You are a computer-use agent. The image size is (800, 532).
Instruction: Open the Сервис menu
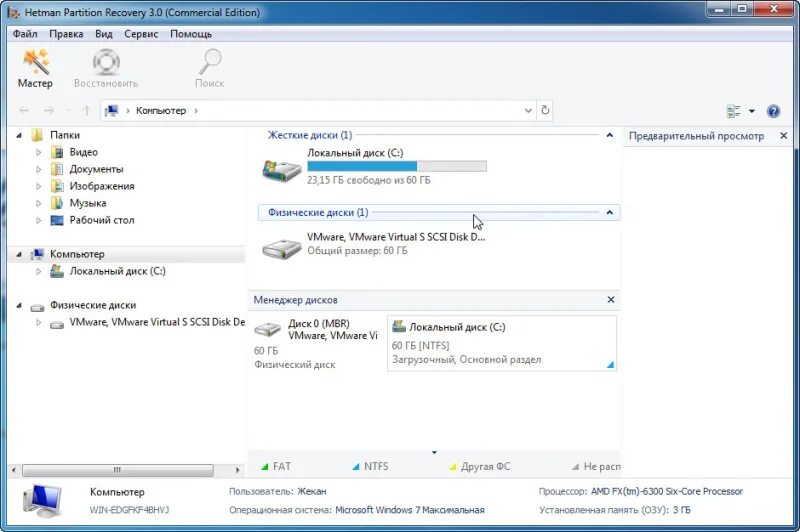(141, 34)
